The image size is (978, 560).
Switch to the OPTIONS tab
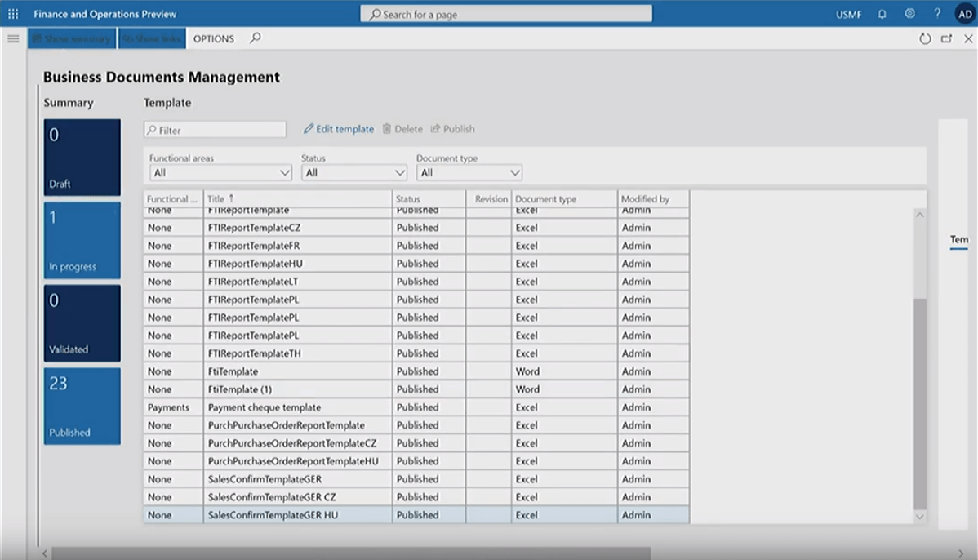click(212, 38)
